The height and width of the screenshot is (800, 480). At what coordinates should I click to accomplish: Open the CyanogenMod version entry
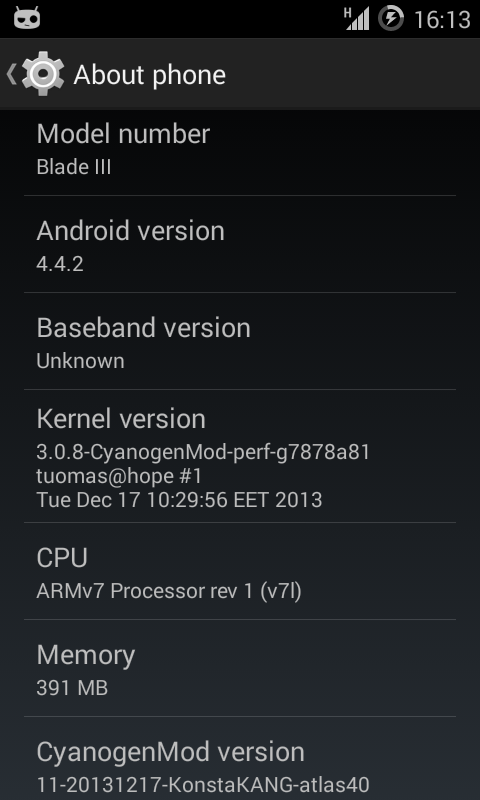[x=240, y=759]
